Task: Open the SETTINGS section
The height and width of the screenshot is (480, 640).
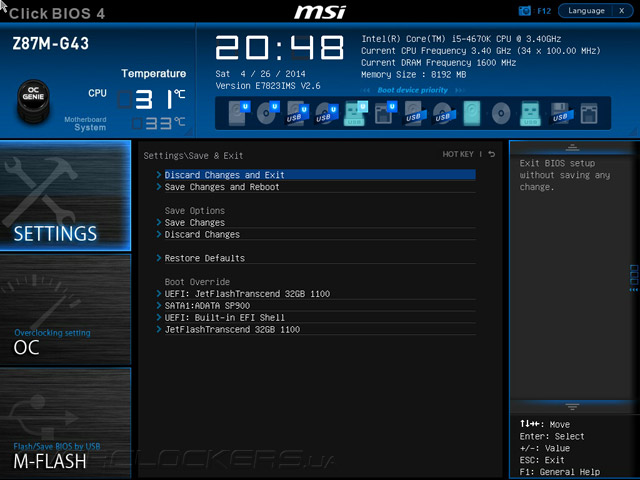Action: point(65,196)
